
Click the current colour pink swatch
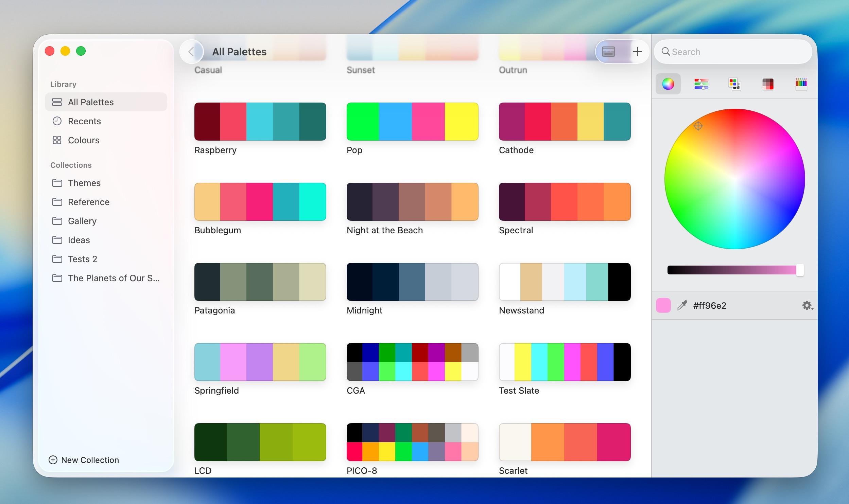[663, 305]
